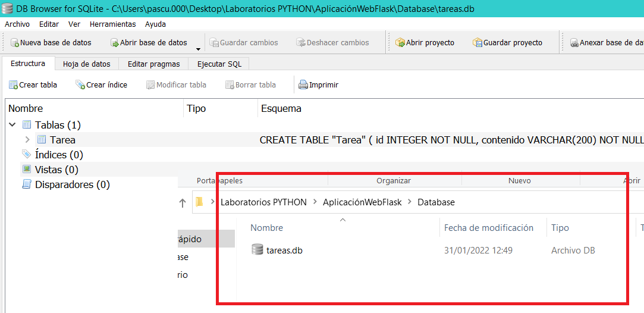Click Laboratorios PYTHON in Explorer breadcrumb
This screenshot has height=313, width=644.
263,202
